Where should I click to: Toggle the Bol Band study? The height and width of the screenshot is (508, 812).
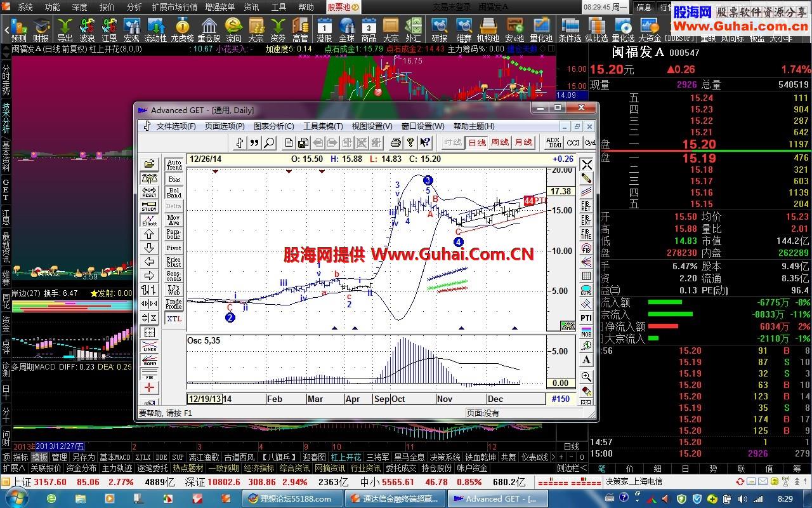[x=174, y=192]
